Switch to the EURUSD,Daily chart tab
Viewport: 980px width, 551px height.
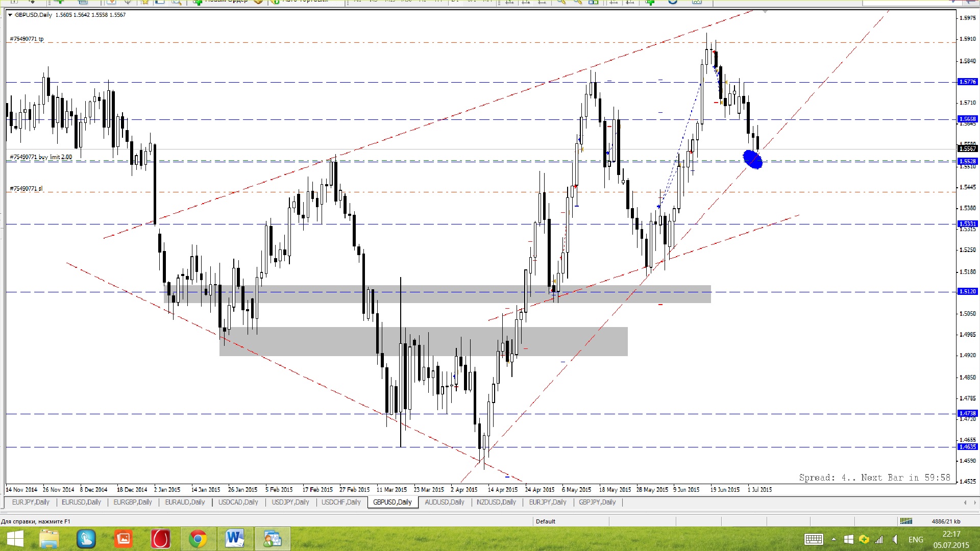pyautogui.click(x=81, y=502)
